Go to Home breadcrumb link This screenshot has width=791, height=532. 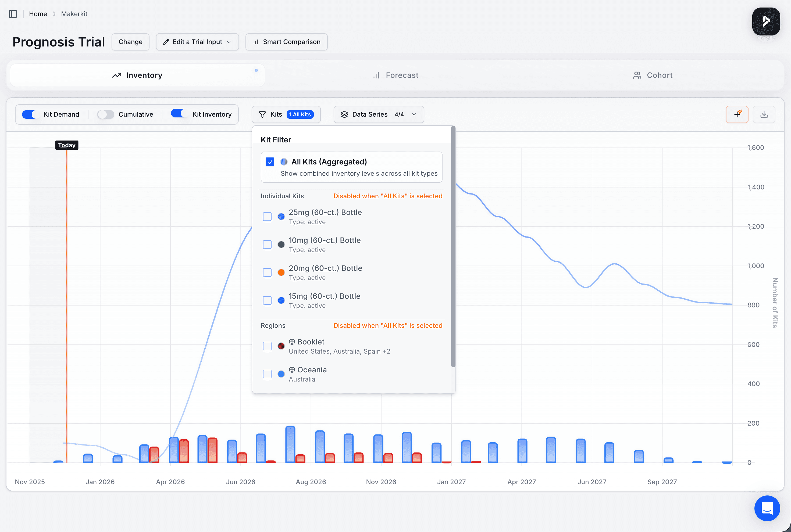38,14
